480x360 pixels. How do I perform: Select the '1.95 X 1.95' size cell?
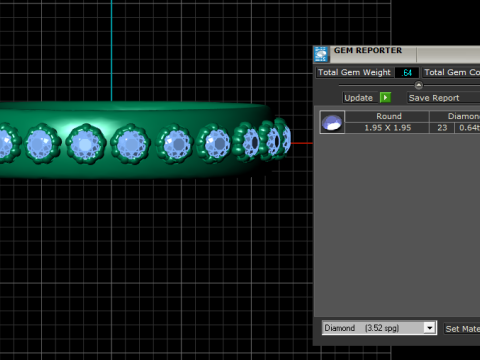[x=387, y=128]
